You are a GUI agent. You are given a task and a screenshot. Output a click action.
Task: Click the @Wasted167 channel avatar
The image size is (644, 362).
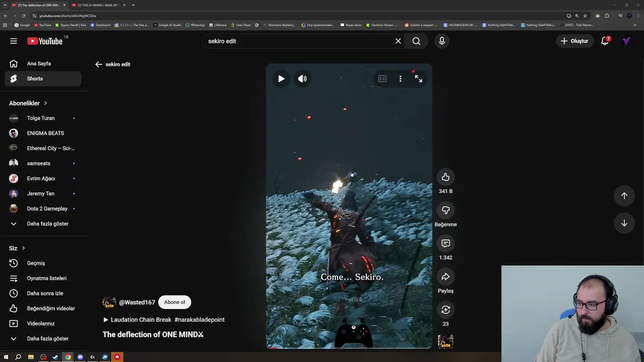pos(109,302)
